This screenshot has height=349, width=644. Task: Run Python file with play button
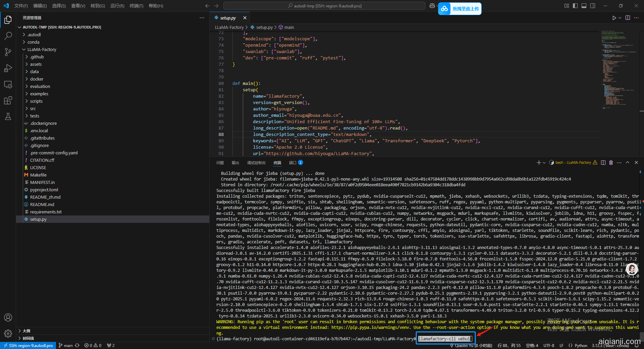[x=614, y=18]
